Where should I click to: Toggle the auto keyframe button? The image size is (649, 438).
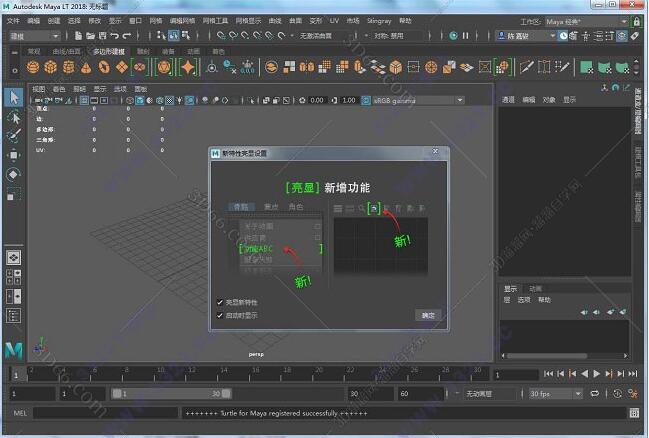coord(617,394)
